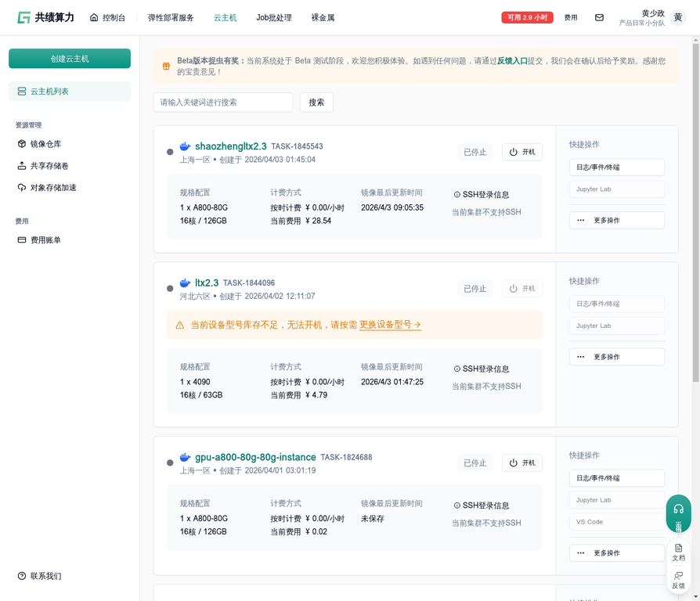Open 镜像仓库 in the sidebar
This screenshot has height=601, width=700.
coord(45,144)
